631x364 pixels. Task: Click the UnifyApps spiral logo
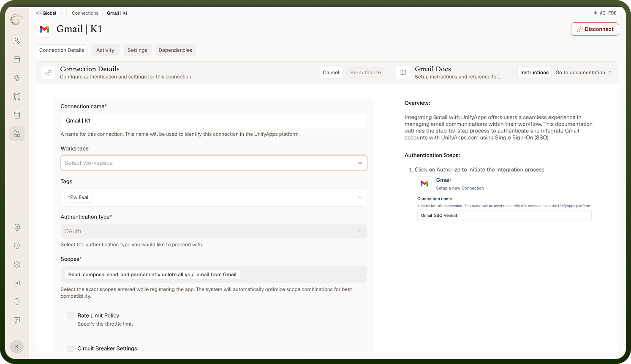[17, 20]
